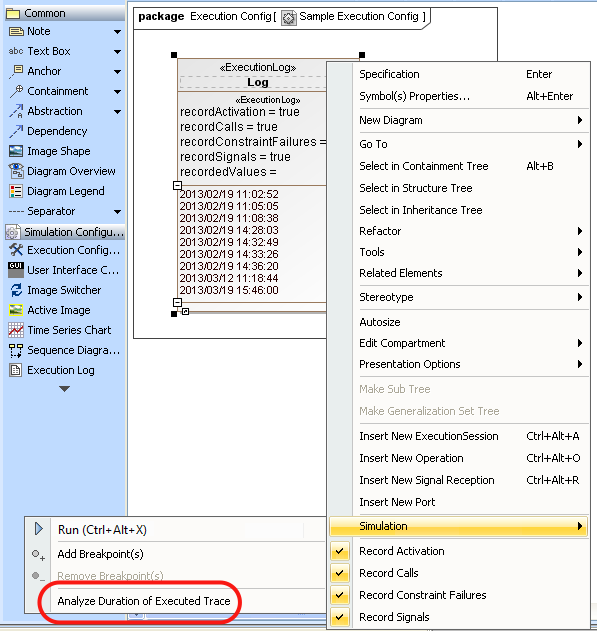Open the Edit Compartment submenu

click(x=459, y=343)
